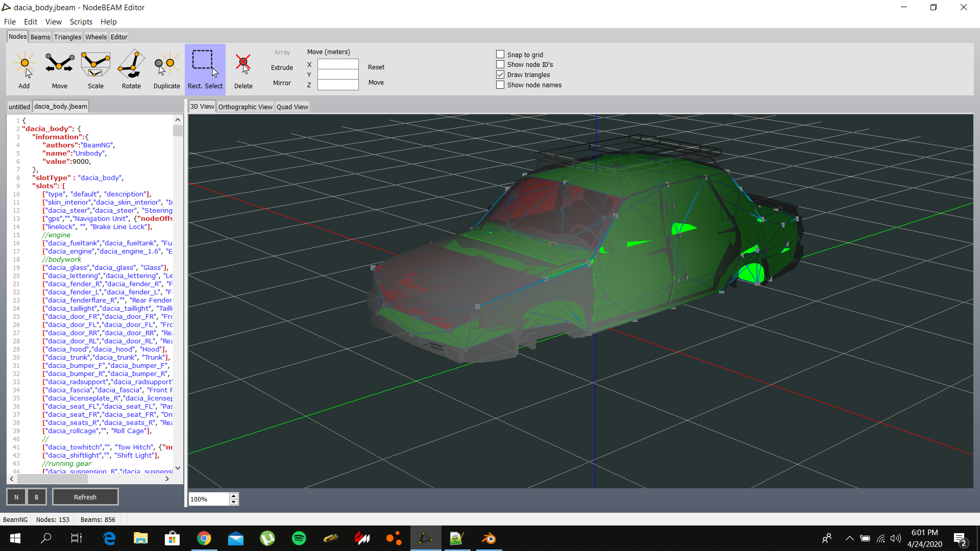Open the Help menu
The width and height of the screenshot is (980, 551).
coord(108,21)
